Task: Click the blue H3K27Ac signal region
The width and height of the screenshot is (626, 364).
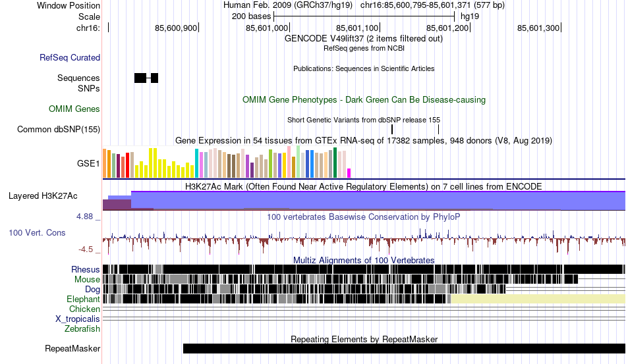Action: click(378, 200)
